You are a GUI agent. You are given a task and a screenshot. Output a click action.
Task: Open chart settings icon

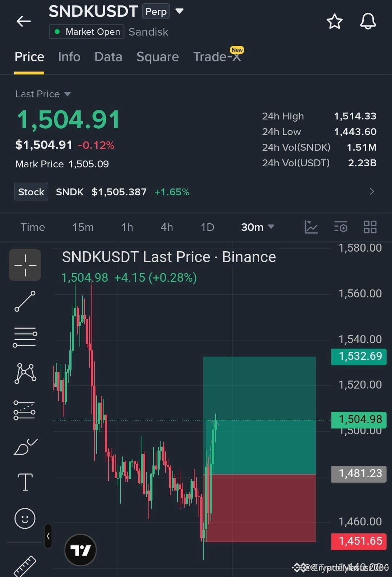340,227
